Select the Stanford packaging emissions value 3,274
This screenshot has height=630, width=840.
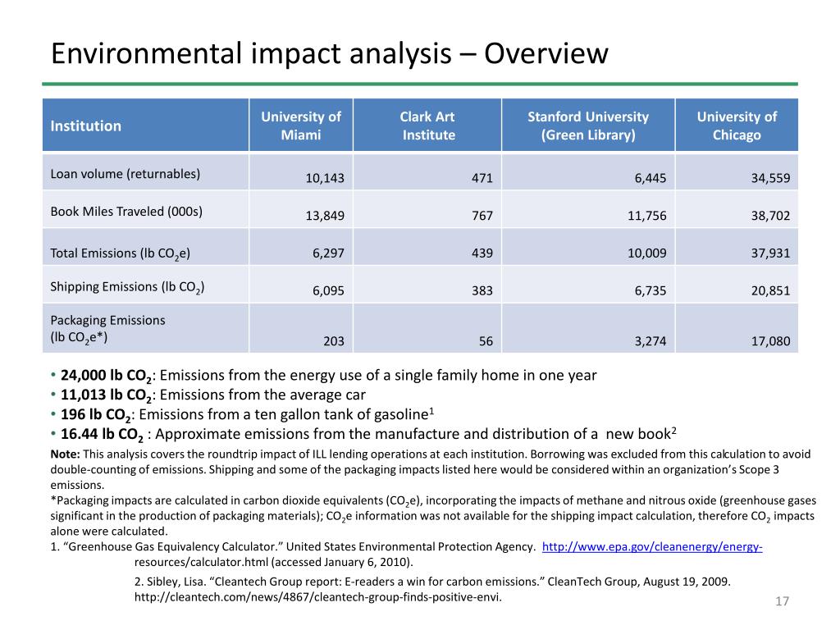tap(651, 340)
